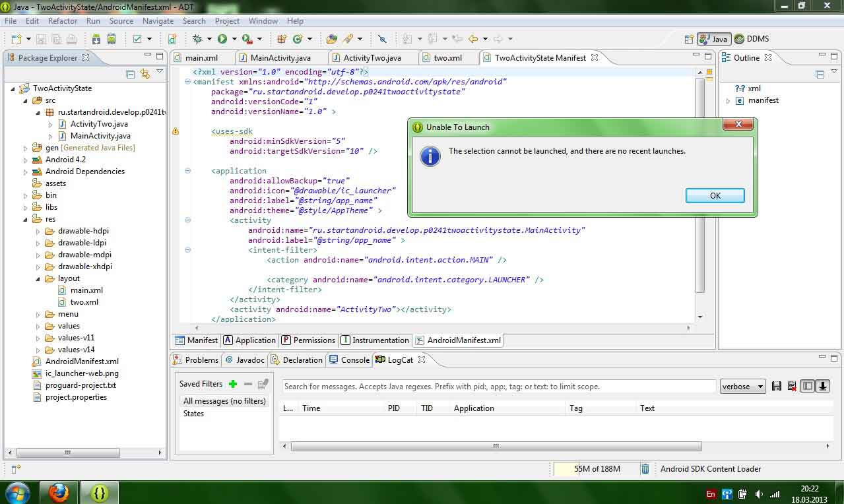
Task: Click Collapse All in Package Explorer
Action: (x=130, y=74)
